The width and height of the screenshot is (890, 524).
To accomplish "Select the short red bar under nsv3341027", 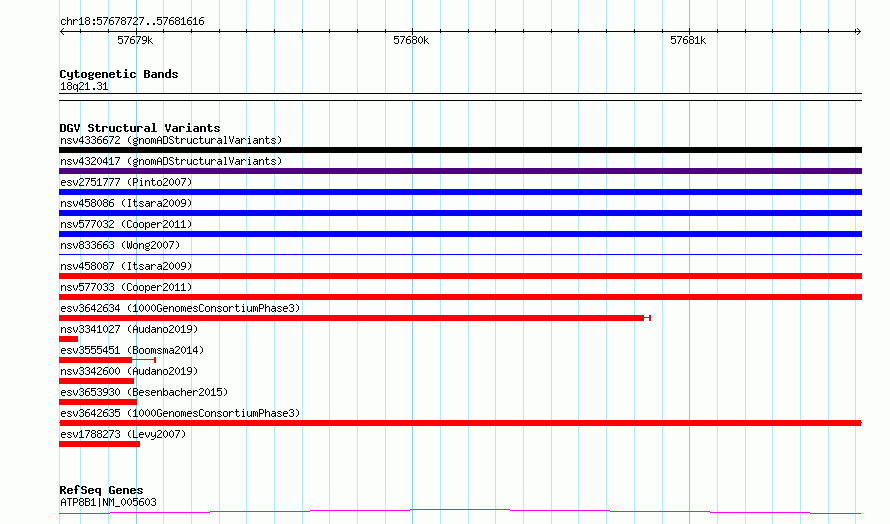I will (x=69, y=339).
